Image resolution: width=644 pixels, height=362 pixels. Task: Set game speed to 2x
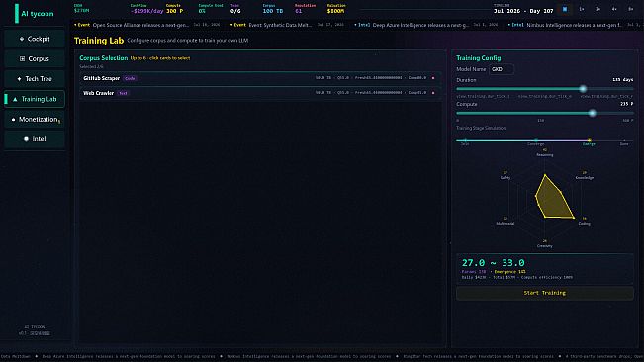[598, 9]
